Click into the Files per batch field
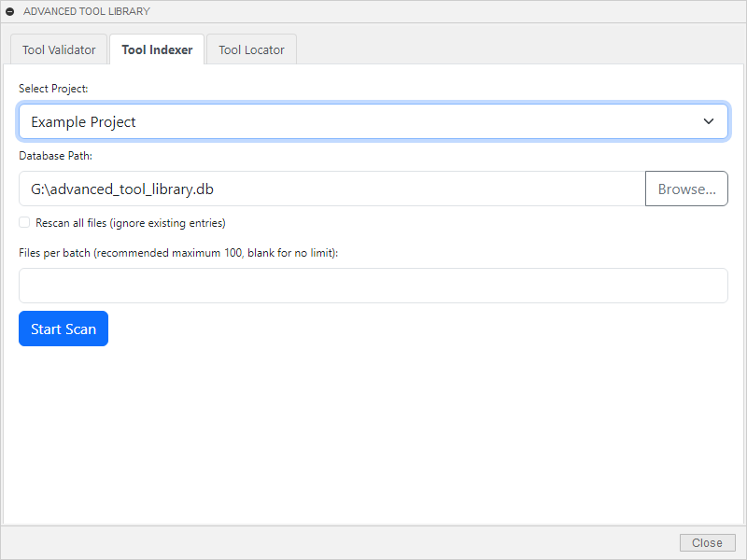747x560 pixels. tap(373, 286)
